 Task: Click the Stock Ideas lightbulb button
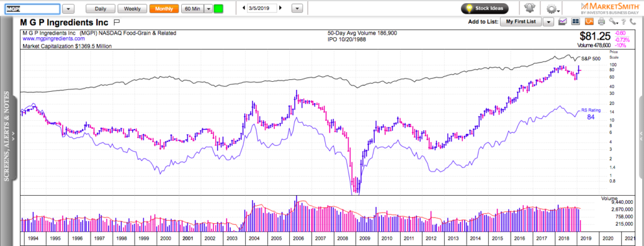(485, 8)
